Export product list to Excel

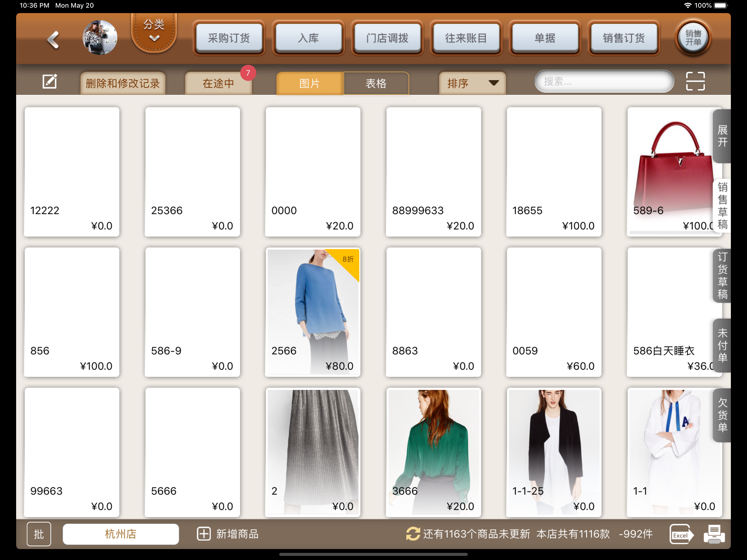681,534
